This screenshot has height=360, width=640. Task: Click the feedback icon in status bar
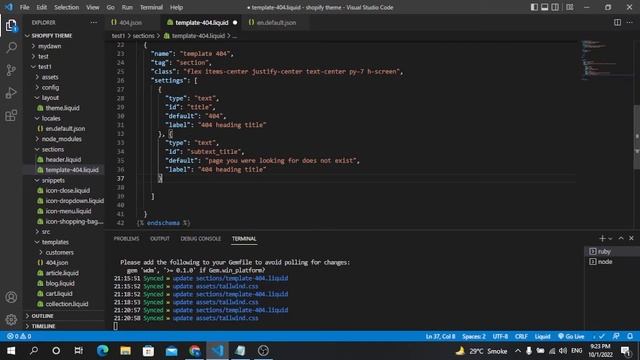coord(616,336)
